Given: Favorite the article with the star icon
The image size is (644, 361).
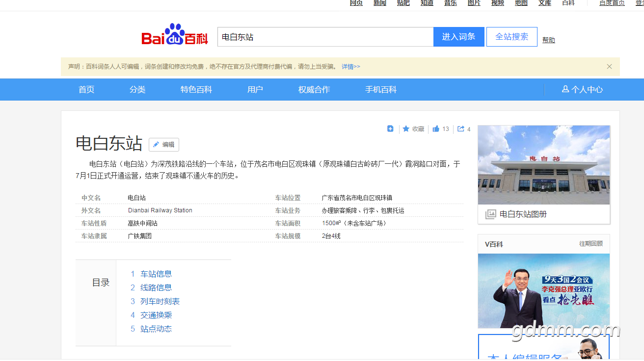Looking at the screenshot, I should 406,129.
